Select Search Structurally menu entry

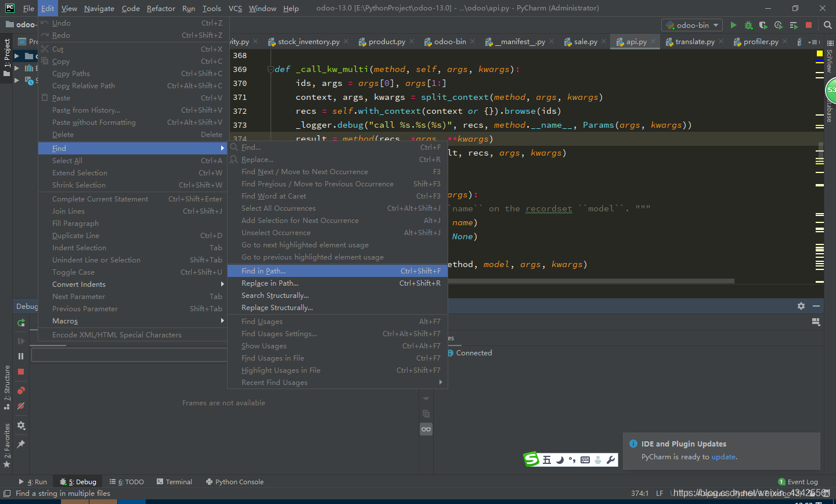(x=337, y=296)
